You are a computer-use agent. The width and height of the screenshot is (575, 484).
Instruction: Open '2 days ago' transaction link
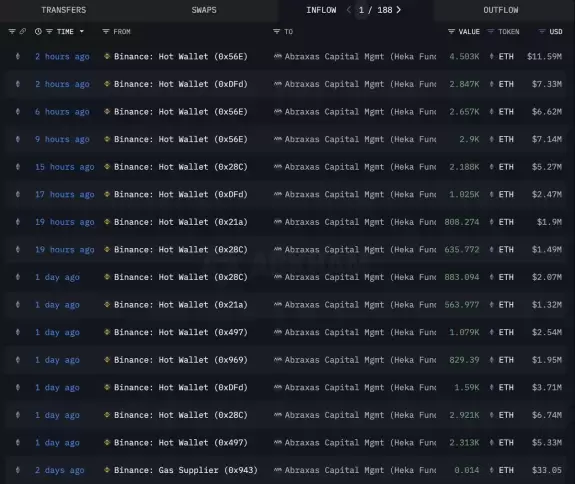pos(59,470)
